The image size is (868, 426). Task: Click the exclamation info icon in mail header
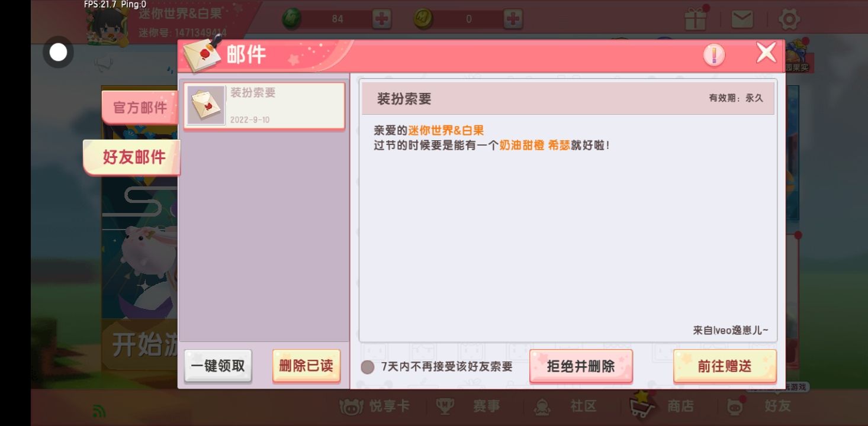[714, 55]
